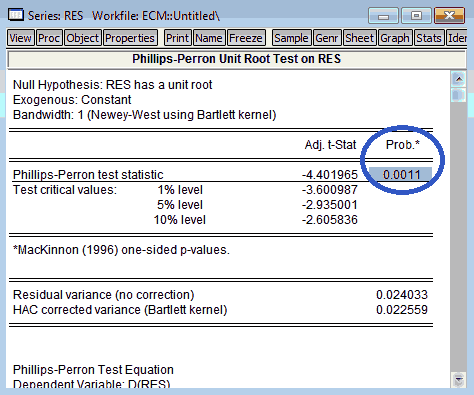Click the scroll down arrow
474x395 pixels.
pos(459,379)
